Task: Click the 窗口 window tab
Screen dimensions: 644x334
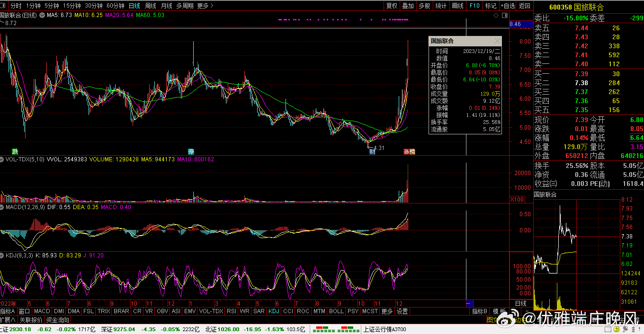Action: coord(24,311)
